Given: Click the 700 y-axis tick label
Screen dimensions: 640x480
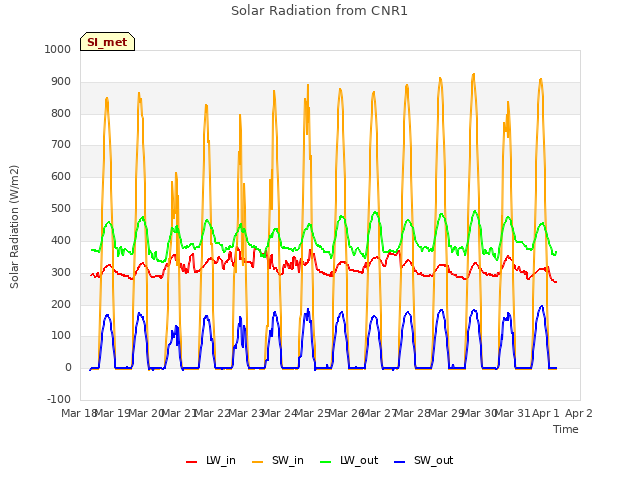Looking at the screenshot, I should pyautogui.click(x=61, y=144).
